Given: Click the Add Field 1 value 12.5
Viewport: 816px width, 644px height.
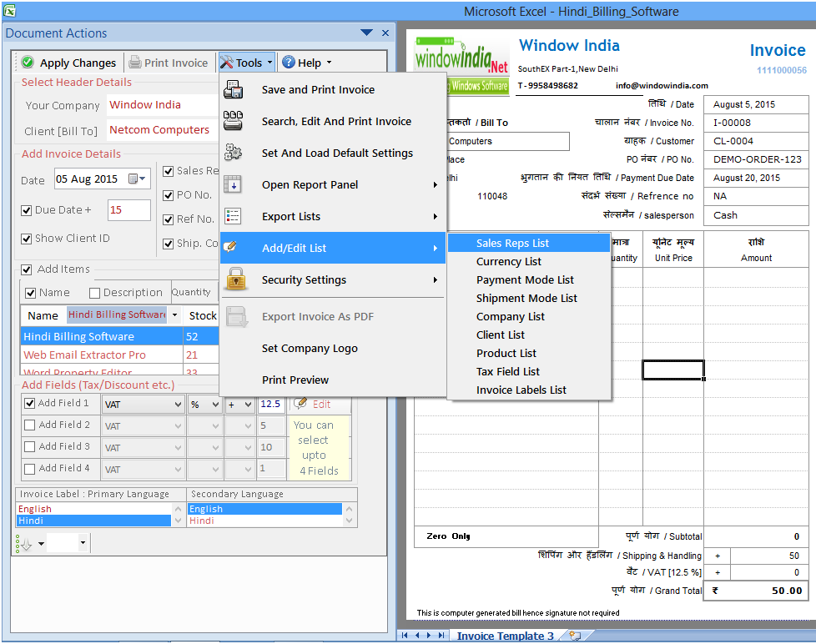Looking at the screenshot, I should (272, 405).
